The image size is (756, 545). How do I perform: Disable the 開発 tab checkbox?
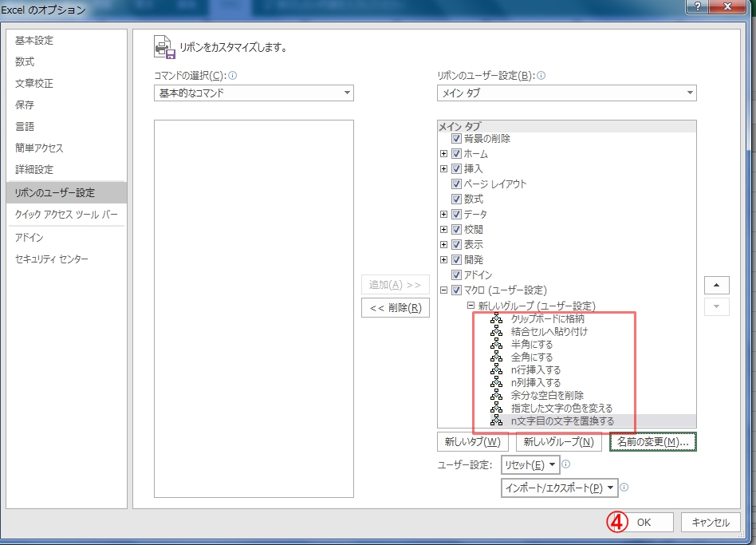pos(456,259)
